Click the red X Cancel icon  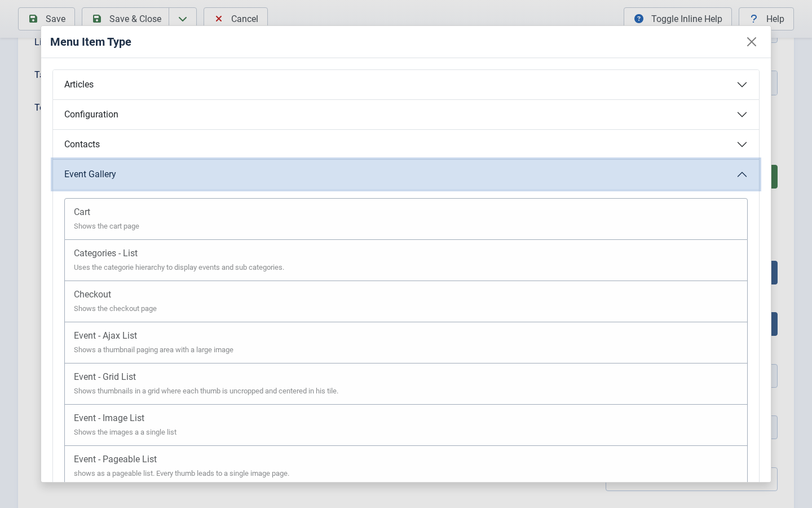tap(219, 19)
